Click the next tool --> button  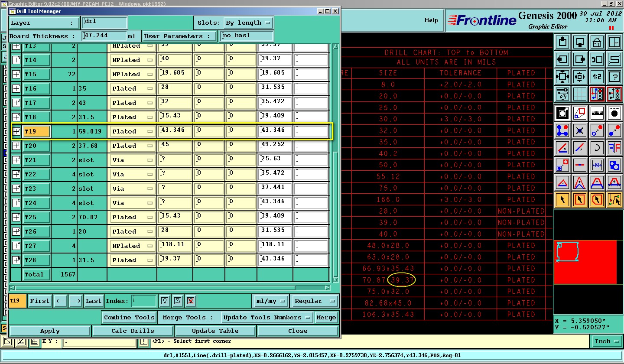coord(75,301)
